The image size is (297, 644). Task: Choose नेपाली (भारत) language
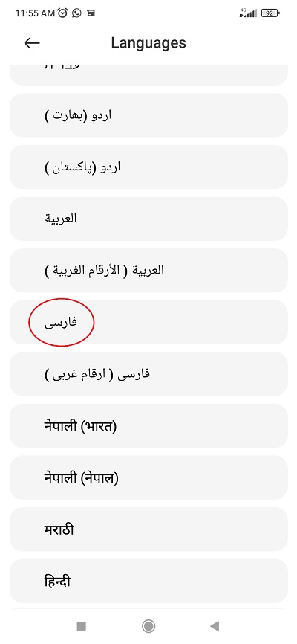click(148, 426)
